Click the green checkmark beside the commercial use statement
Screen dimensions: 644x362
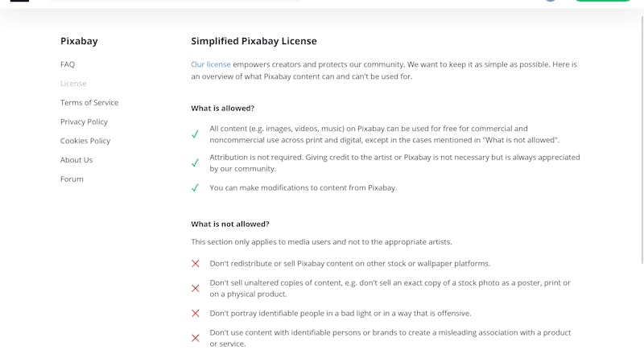pyautogui.click(x=195, y=134)
